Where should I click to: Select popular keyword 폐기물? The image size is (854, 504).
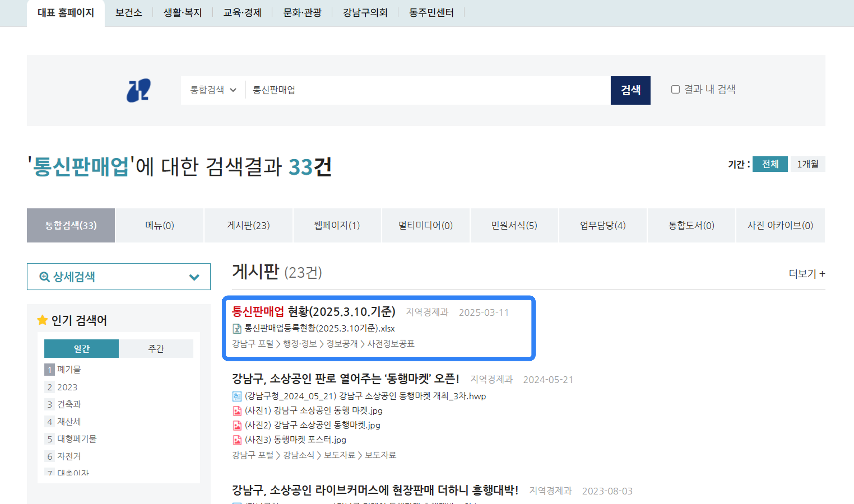[69, 370]
